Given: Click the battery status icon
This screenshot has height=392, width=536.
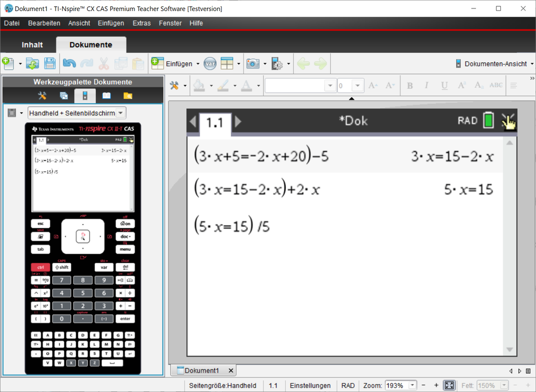Looking at the screenshot, I should click(488, 120).
